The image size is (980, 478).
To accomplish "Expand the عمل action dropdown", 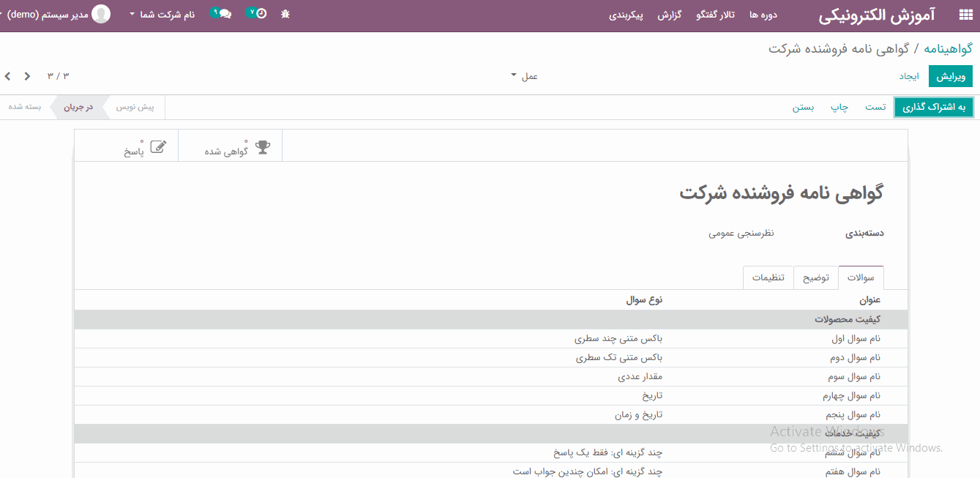I will tap(524, 76).
